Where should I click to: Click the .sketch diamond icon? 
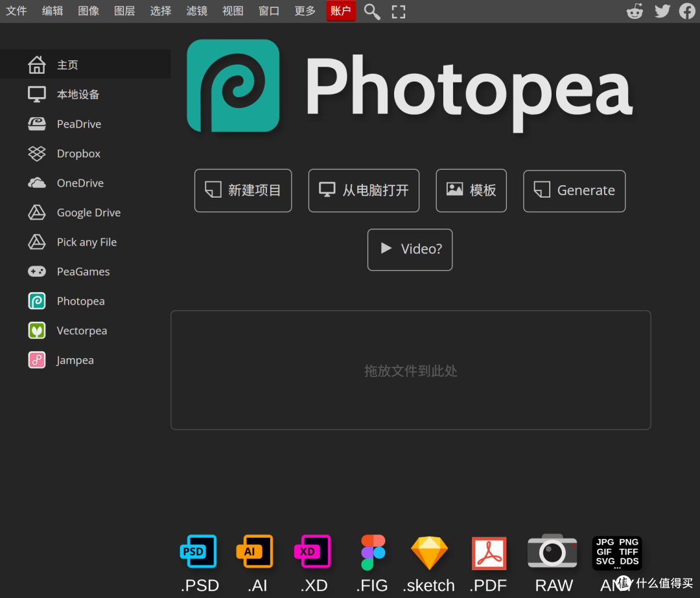pos(429,553)
